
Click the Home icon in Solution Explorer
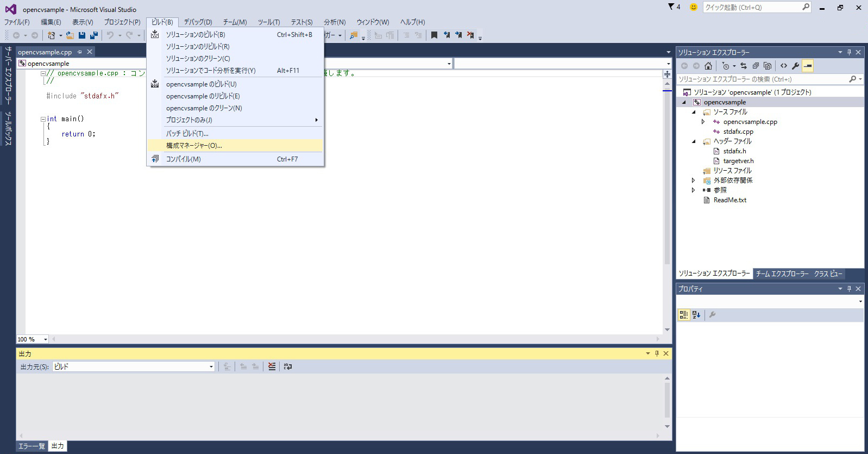pos(708,66)
